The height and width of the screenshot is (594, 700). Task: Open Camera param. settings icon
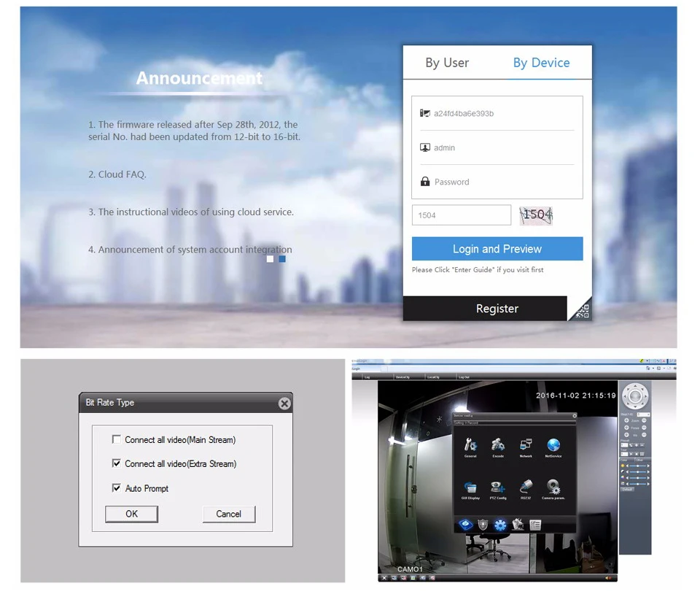pyautogui.click(x=553, y=488)
